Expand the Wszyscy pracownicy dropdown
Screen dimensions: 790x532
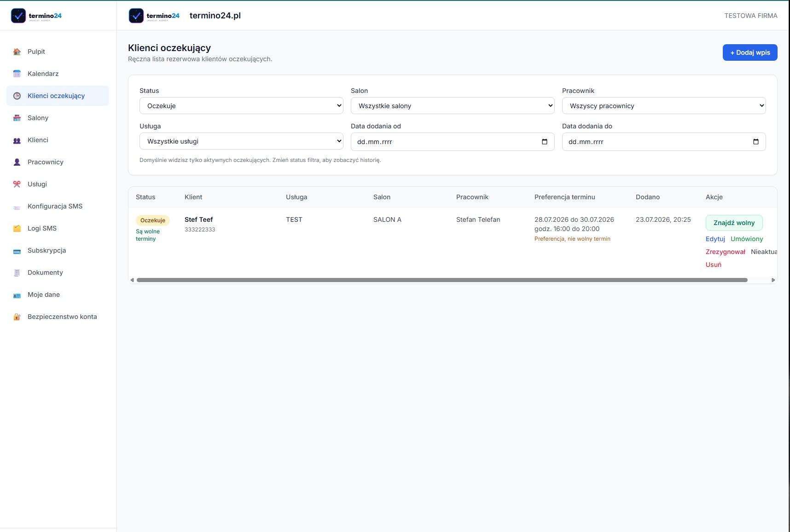(x=664, y=106)
